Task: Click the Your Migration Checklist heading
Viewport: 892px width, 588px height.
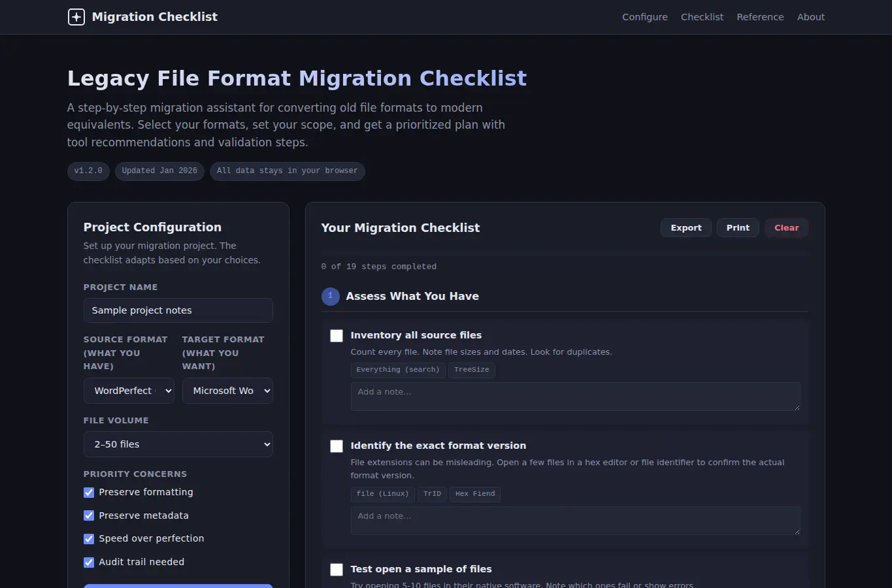Action: coord(401,228)
